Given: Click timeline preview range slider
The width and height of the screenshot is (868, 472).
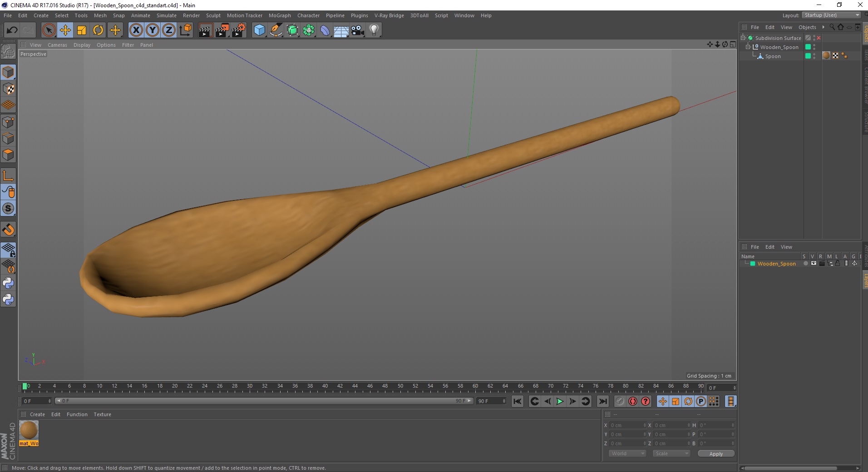Looking at the screenshot, I should tap(264, 401).
